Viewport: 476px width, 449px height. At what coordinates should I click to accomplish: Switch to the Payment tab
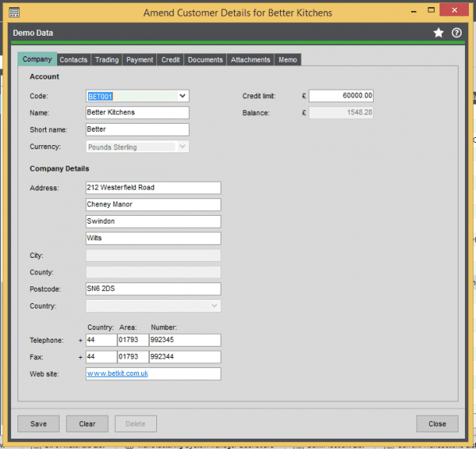click(x=140, y=59)
